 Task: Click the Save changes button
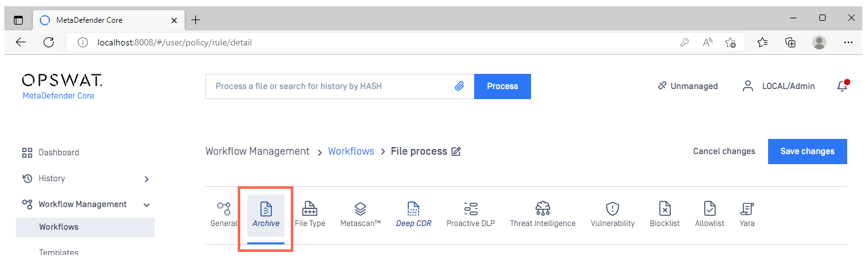807,152
